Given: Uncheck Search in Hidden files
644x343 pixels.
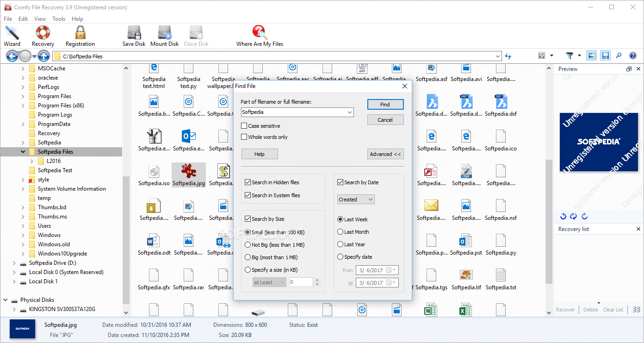Looking at the screenshot, I should (x=248, y=182).
